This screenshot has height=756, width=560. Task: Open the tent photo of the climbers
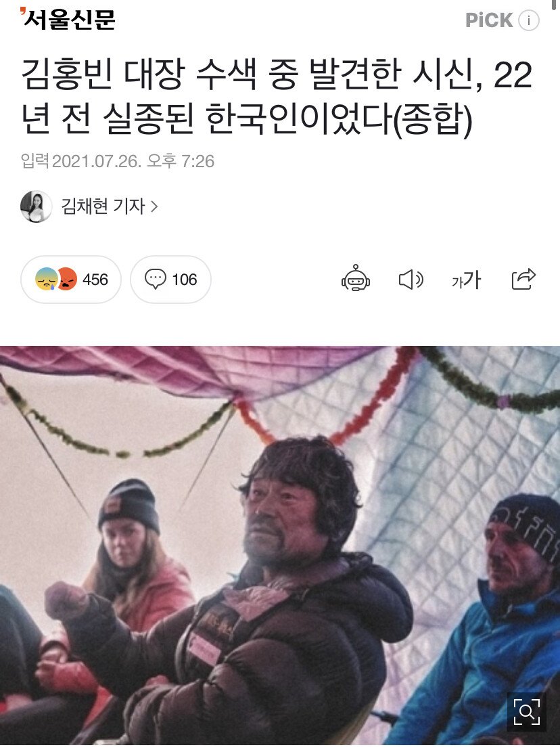point(280,546)
